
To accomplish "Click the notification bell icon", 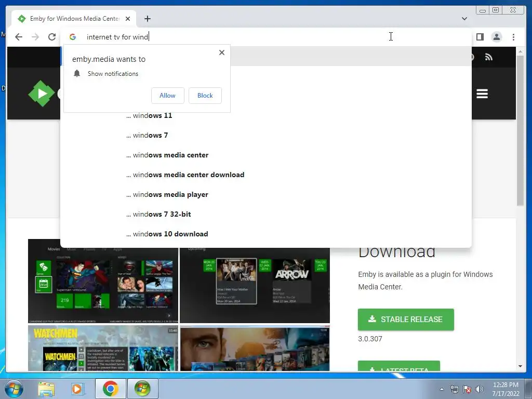I will coord(77,73).
